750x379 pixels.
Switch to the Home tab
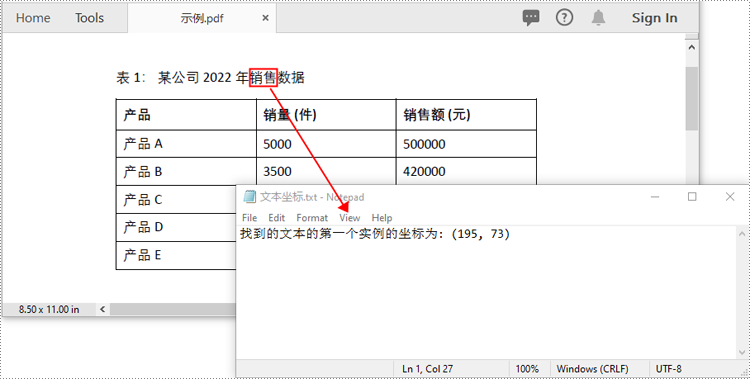(33, 18)
